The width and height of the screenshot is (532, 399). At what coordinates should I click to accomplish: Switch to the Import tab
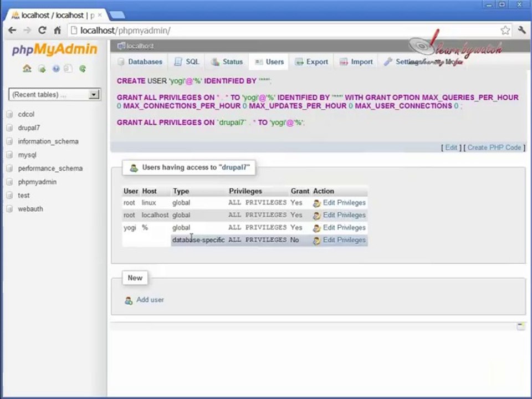pos(356,62)
